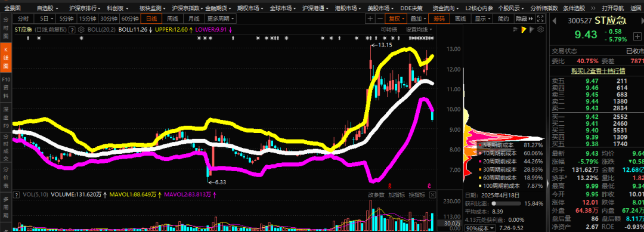Close the VOL sub-chart with the X icon
Image resolution: width=644 pixels, height=232 pixels.
[432, 195]
